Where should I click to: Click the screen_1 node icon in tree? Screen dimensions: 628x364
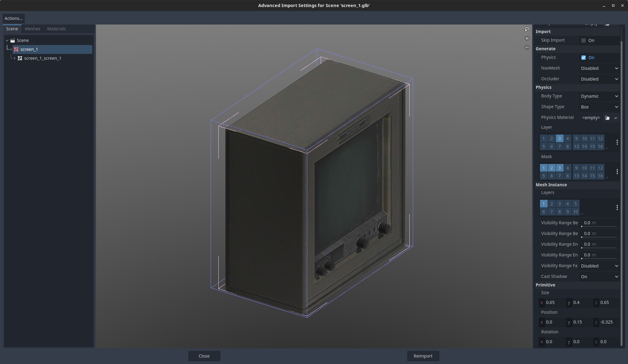click(x=16, y=49)
